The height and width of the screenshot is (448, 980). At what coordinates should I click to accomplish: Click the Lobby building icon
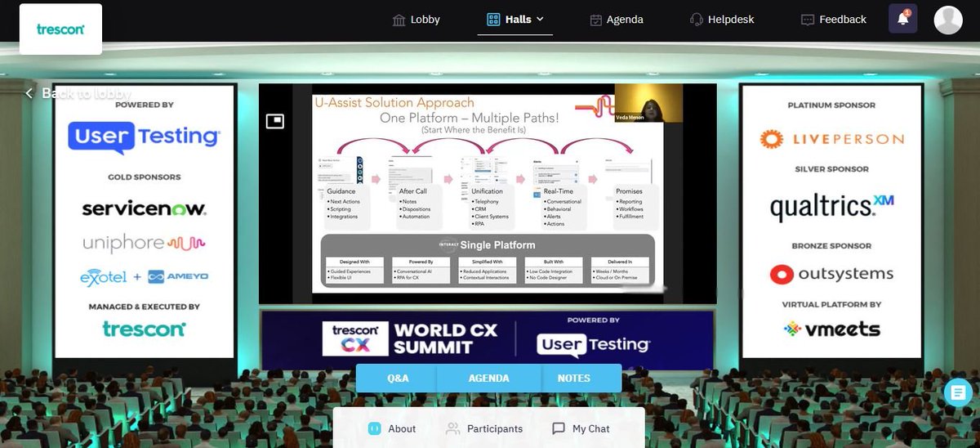coord(399,20)
